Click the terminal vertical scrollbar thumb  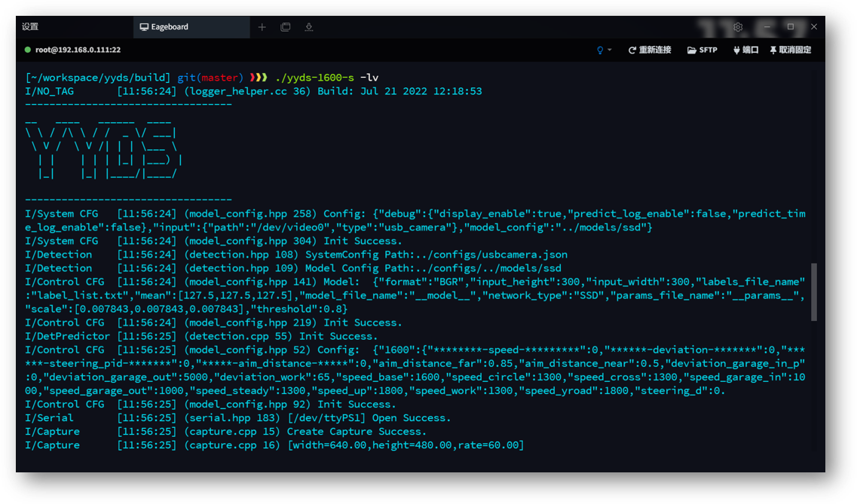click(x=814, y=292)
